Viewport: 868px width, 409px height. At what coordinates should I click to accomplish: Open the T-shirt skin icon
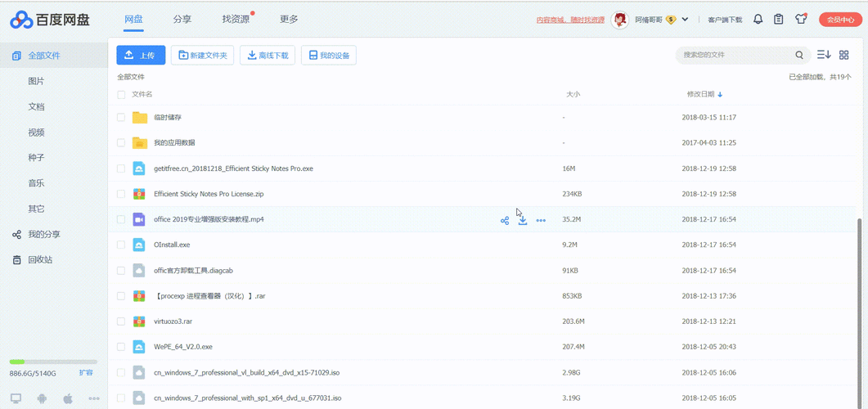[x=800, y=20]
